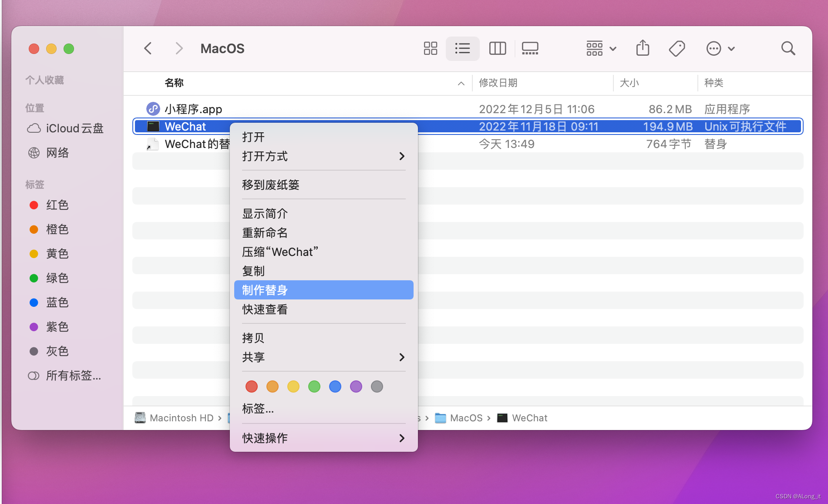Screen dimensions: 828x504
Task: Apply gray tag color in context menu
Action: [x=377, y=386]
